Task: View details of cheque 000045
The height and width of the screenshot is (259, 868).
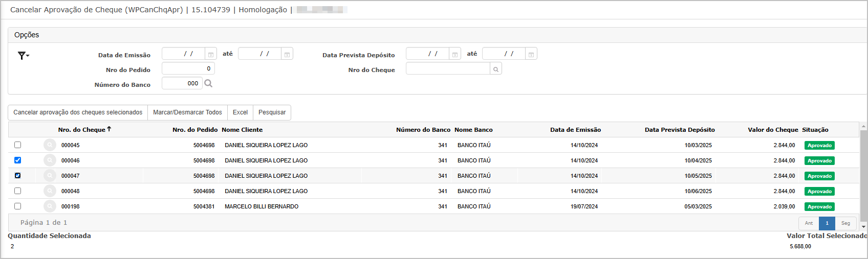Action: 50,145
